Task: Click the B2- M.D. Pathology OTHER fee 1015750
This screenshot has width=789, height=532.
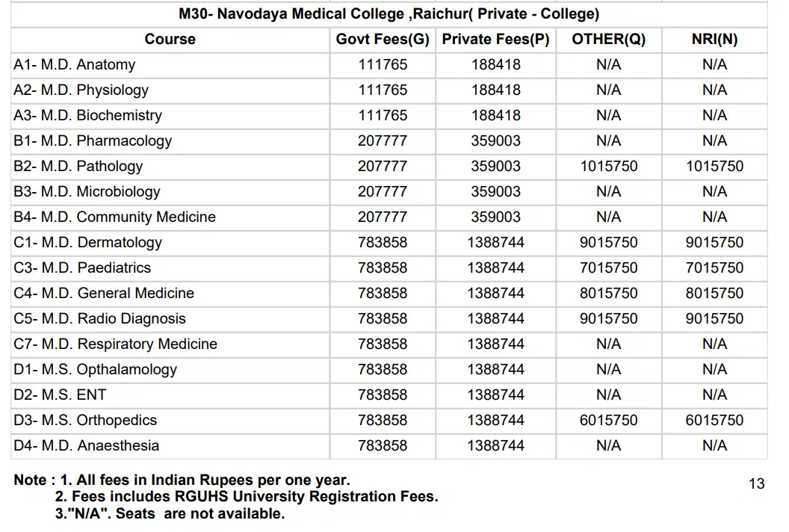Action: (608, 167)
